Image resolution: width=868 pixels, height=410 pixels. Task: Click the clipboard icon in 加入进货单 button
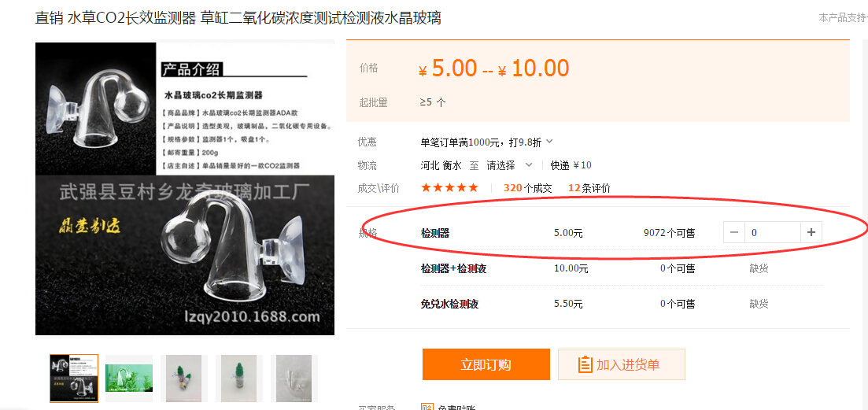point(585,364)
